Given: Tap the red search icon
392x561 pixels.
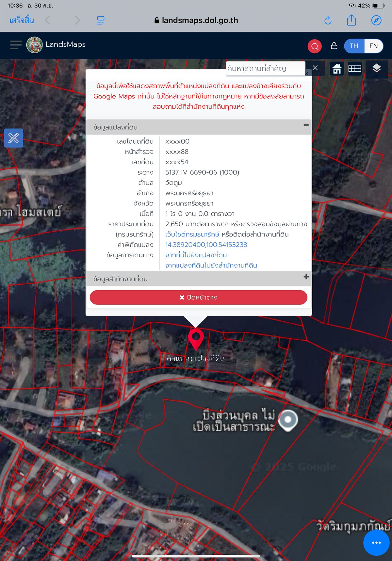Looking at the screenshot, I should pyautogui.click(x=315, y=46).
